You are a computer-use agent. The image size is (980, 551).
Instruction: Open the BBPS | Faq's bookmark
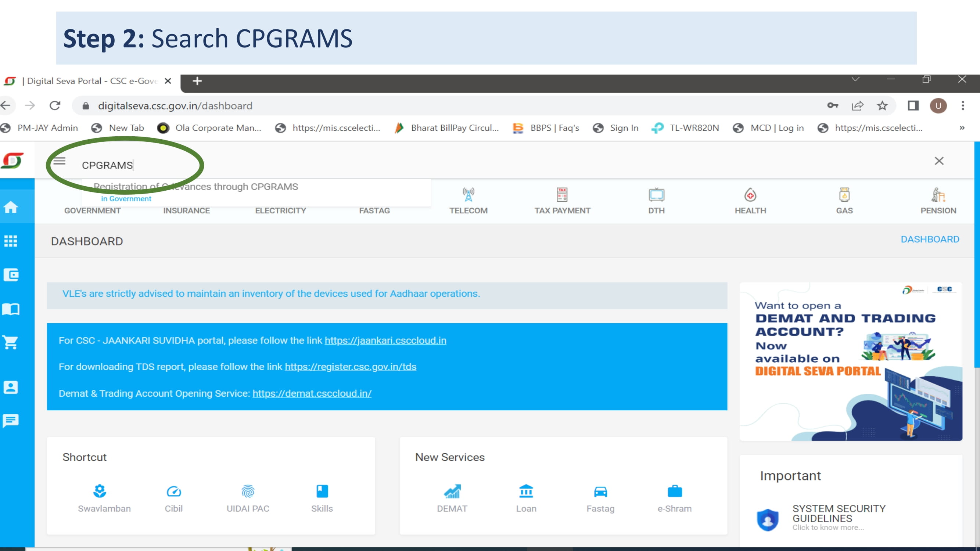pos(546,128)
